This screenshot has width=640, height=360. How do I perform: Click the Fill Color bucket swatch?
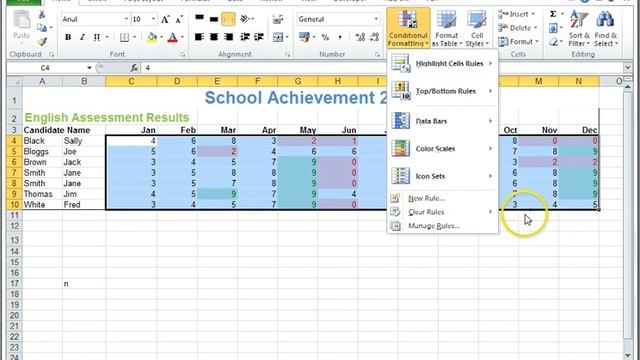(152, 37)
